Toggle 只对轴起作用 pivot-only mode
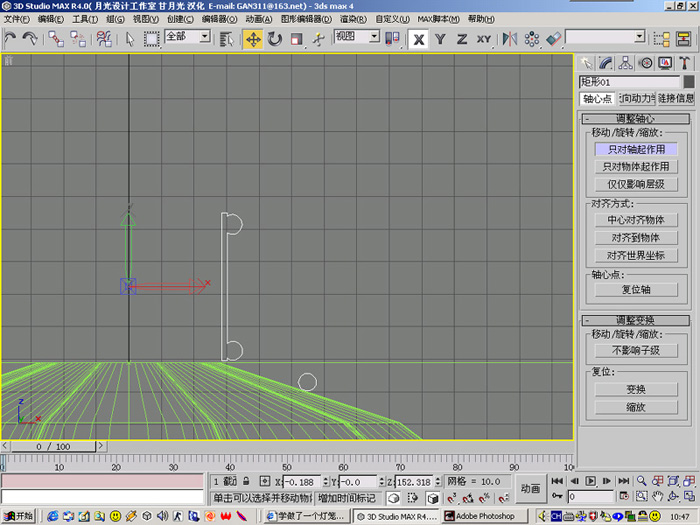 [636, 149]
